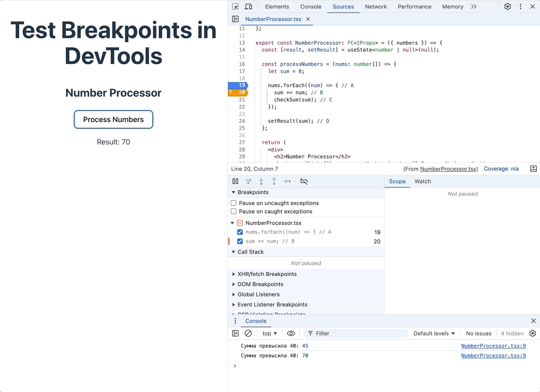The width and height of the screenshot is (540, 392).
Task: Deactivate all breakpoints icon
Action: 304,181
